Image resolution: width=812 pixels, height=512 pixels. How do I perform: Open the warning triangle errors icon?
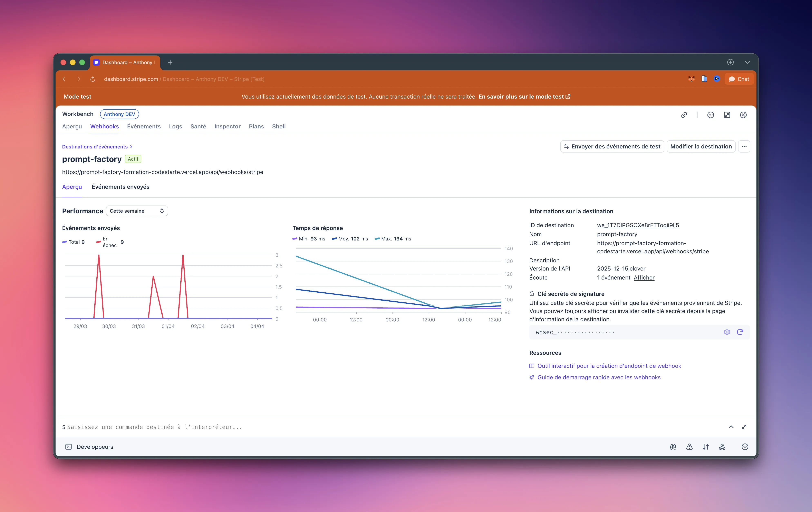[x=689, y=447]
